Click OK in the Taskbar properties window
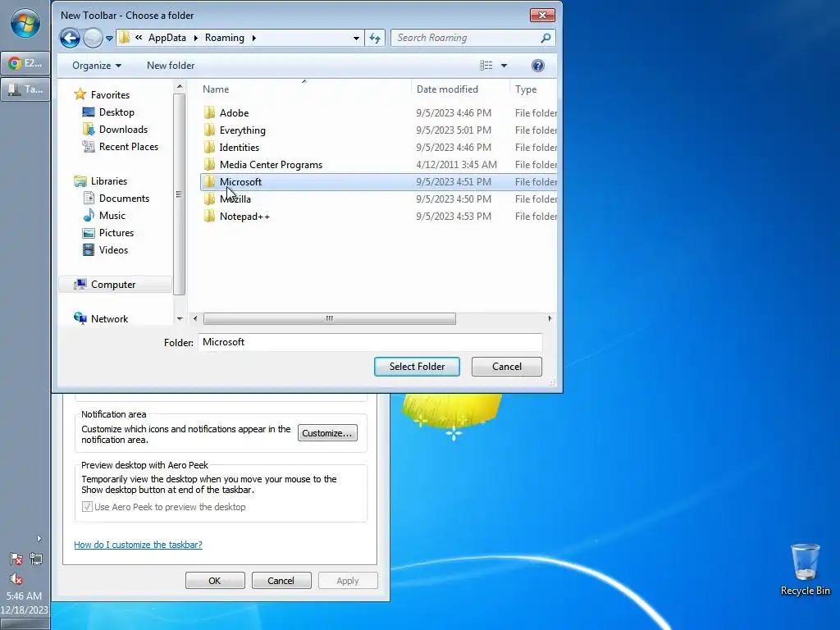This screenshot has height=630, width=840. tap(215, 581)
